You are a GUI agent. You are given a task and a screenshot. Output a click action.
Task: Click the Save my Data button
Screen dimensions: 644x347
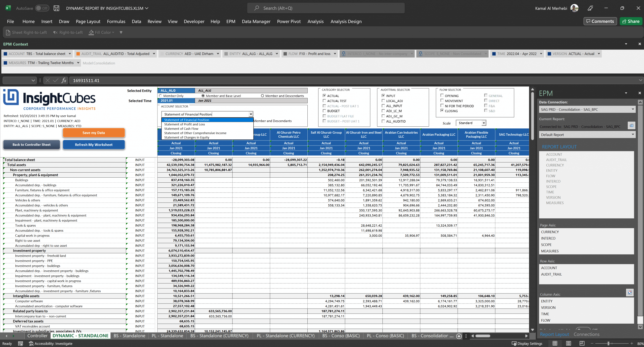[94, 132]
